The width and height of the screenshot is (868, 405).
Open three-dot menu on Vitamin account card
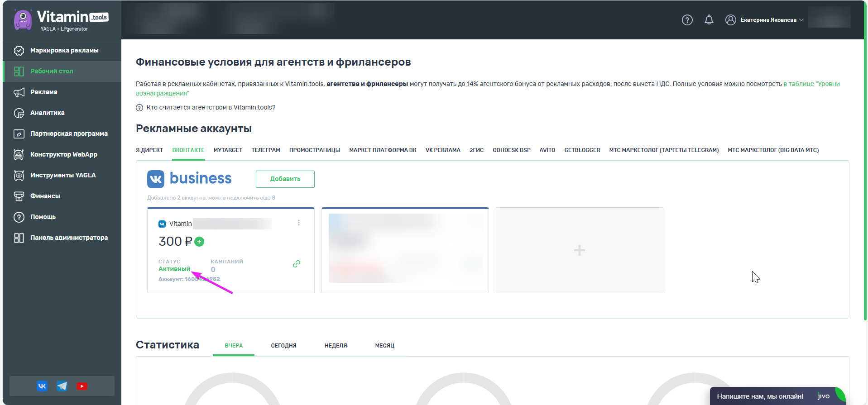(x=299, y=223)
